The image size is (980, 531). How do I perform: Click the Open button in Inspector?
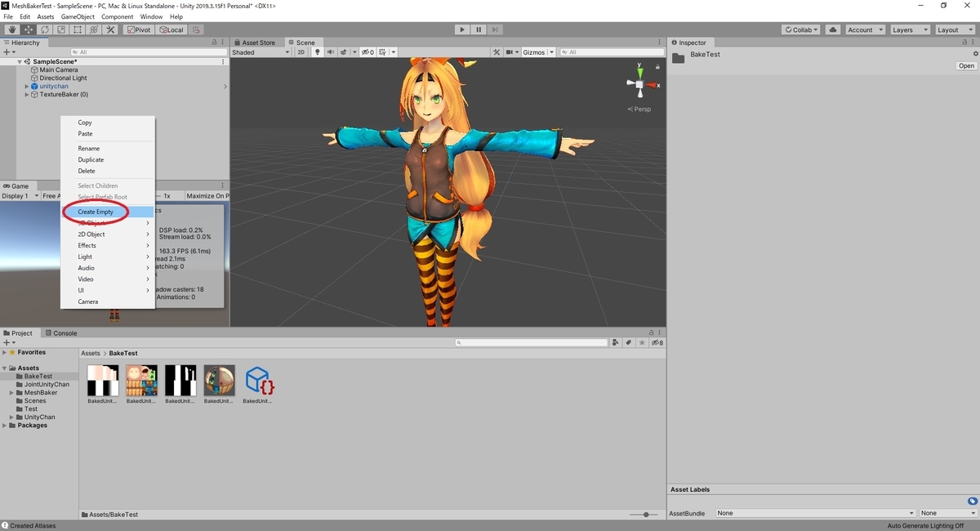pyautogui.click(x=966, y=66)
